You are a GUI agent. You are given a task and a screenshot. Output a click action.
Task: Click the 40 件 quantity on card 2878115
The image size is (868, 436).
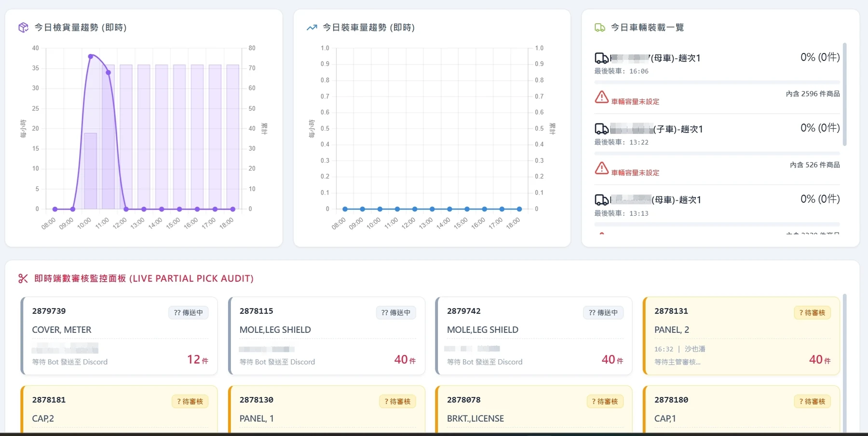[405, 359]
